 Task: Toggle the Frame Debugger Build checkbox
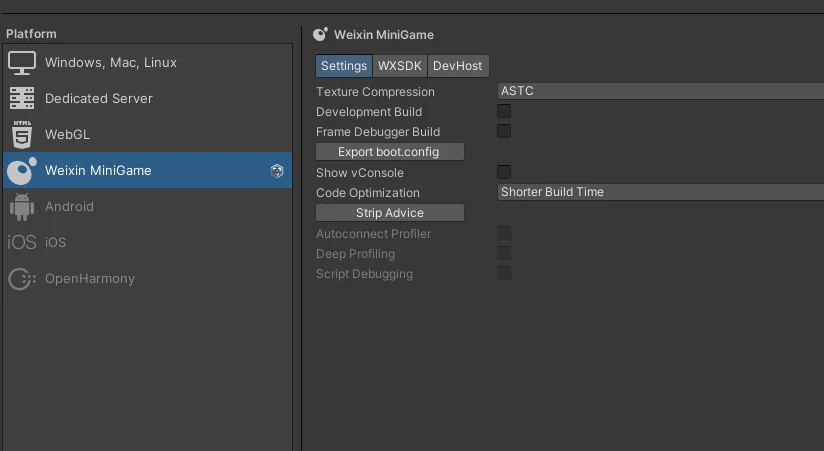tap(504, 131)
